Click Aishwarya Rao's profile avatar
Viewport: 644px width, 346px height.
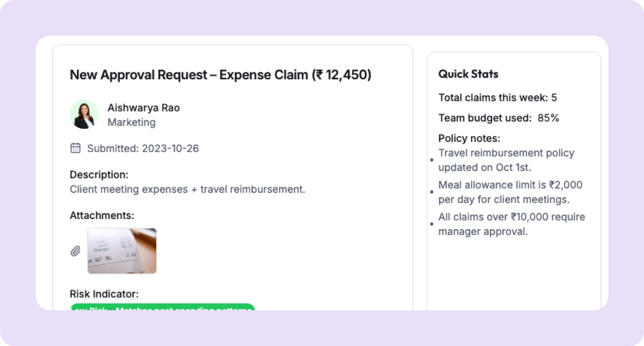tap(84, 115)
